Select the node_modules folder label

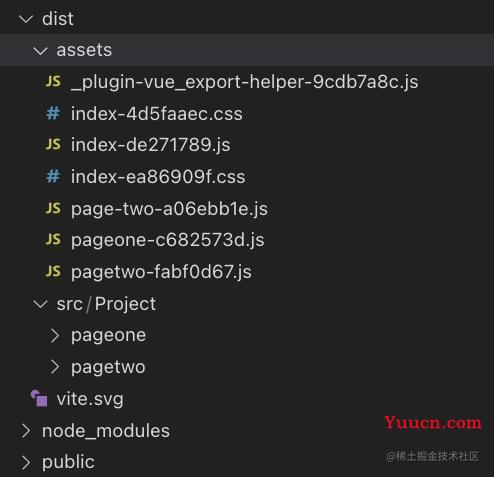(106, 431)
